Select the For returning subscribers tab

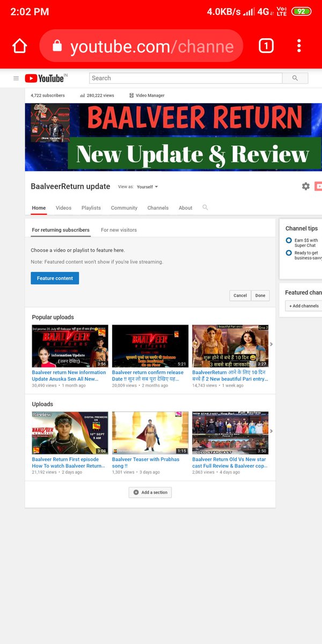61,230
